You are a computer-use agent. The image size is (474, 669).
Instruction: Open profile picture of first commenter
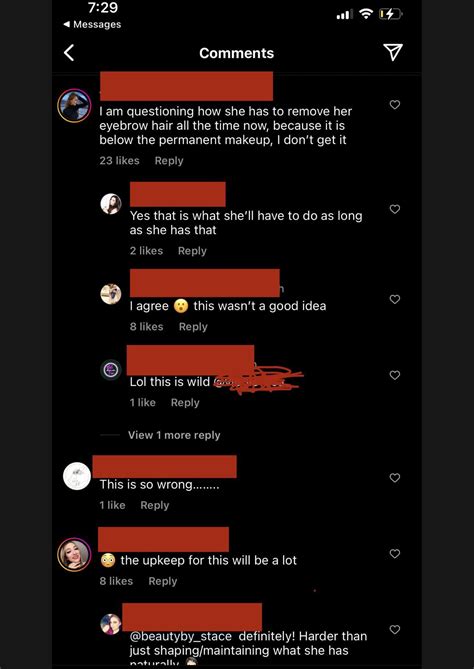[74, 106]
